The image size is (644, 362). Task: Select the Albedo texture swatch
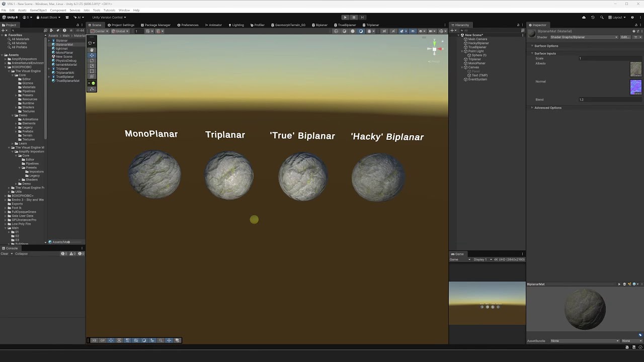(636, 69)
